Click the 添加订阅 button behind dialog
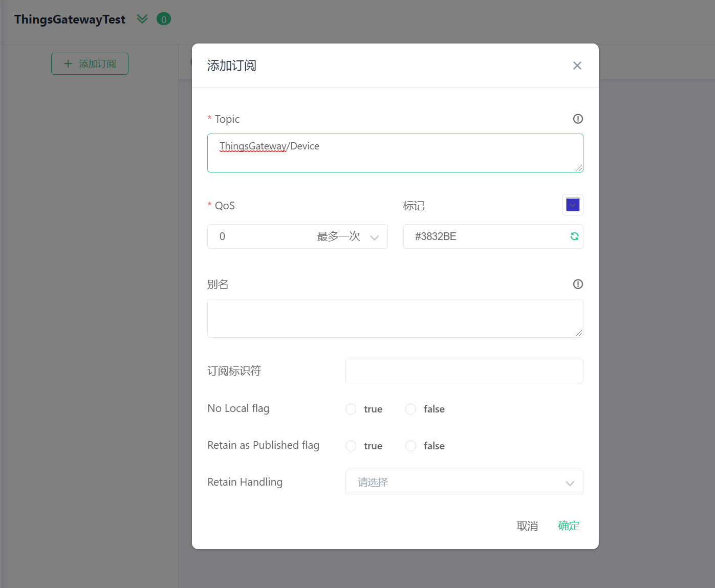 (90, 64)
